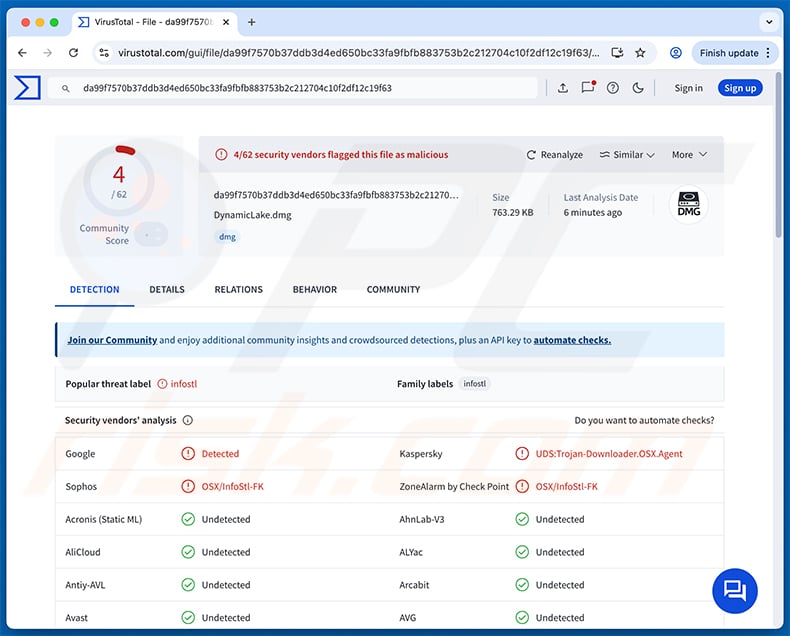
Task: Open a new browser tab
Action: tap(252, 22)
